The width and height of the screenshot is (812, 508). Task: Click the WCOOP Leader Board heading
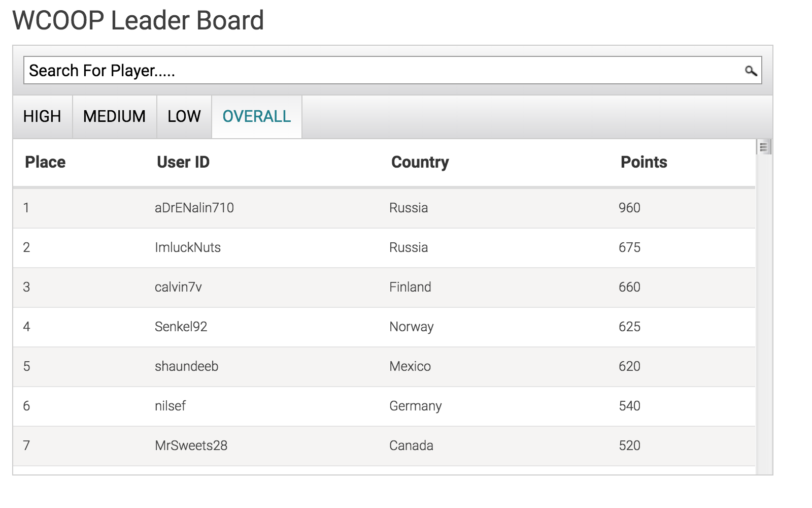coord(138,21)
